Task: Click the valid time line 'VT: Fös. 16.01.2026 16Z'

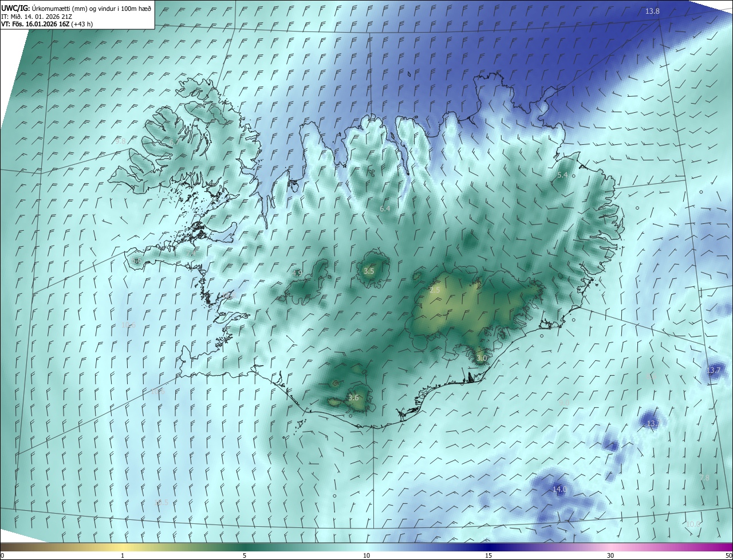Action: [x=35, y=24]
